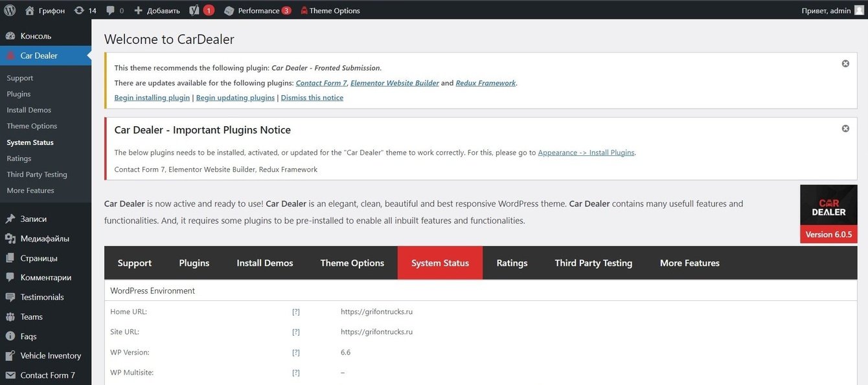868x385 pixels.
Task: Open Vehicle Inventory in sidebar
Action: click(45, 355)
